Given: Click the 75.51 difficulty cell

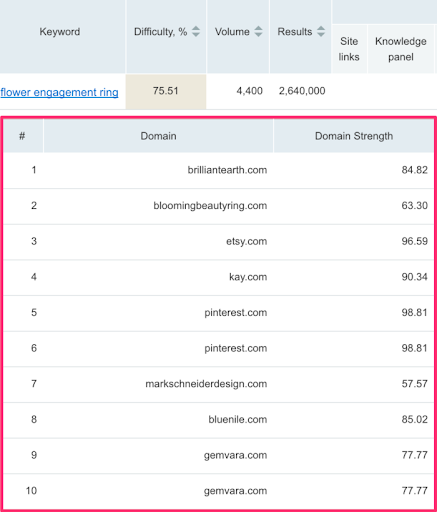Looking at the screenshot, I should 166,91.
